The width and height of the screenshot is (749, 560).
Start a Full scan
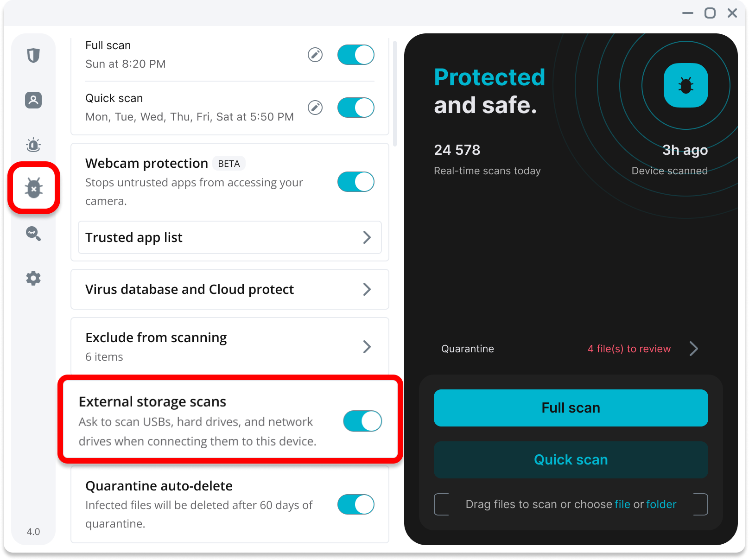point(571,408)
